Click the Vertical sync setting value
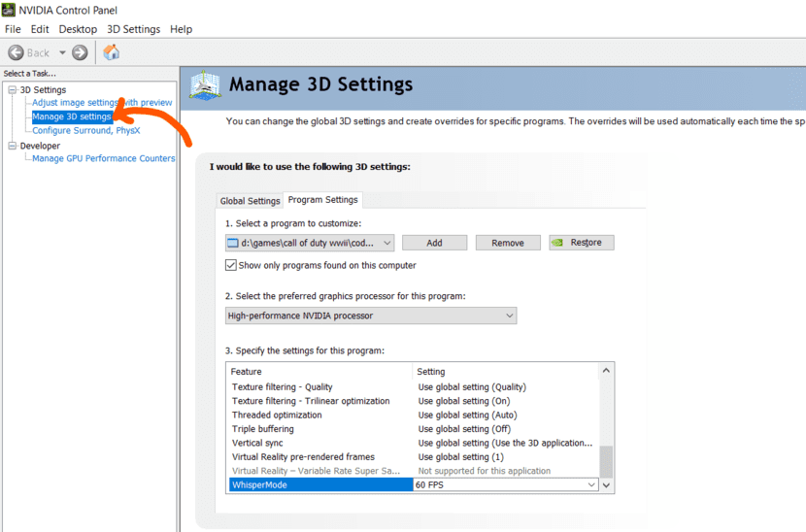The width and height of the screenshot is (806, 532). pyautogui.click(x=505, y=443)
